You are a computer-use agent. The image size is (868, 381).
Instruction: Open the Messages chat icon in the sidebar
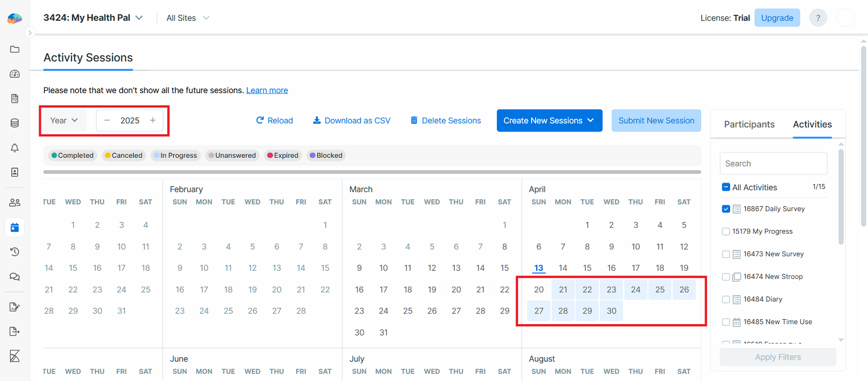click(x=14, y=277)
